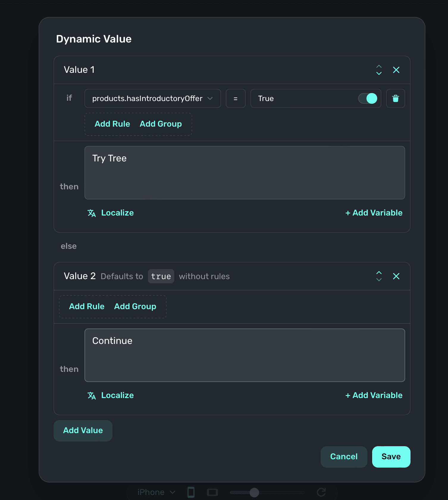Click the translate icon under Continue field

pyautogui.click(x=92, y=396)
